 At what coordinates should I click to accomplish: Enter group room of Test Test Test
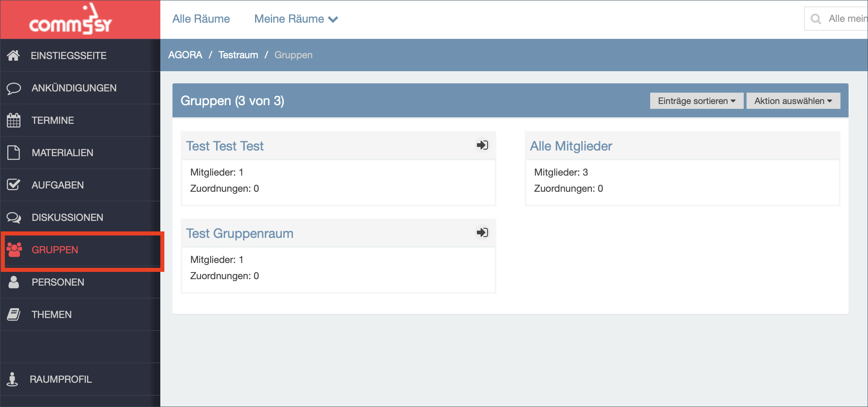482,145
